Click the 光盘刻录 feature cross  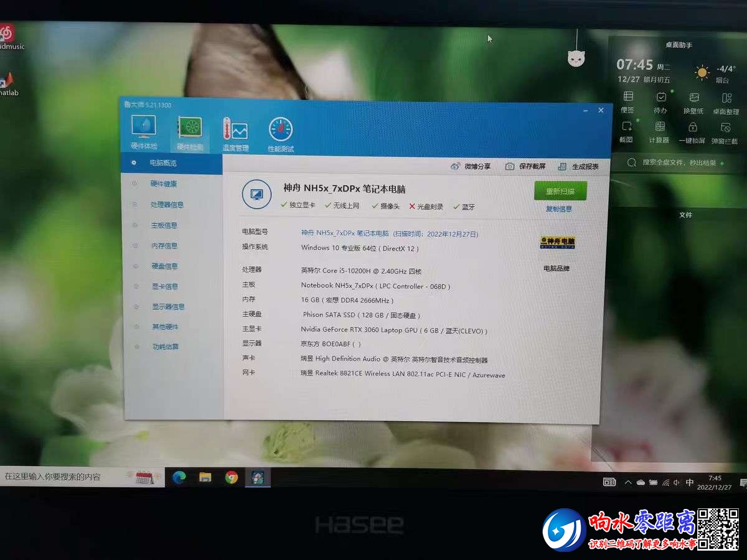[x=426, y=207]
